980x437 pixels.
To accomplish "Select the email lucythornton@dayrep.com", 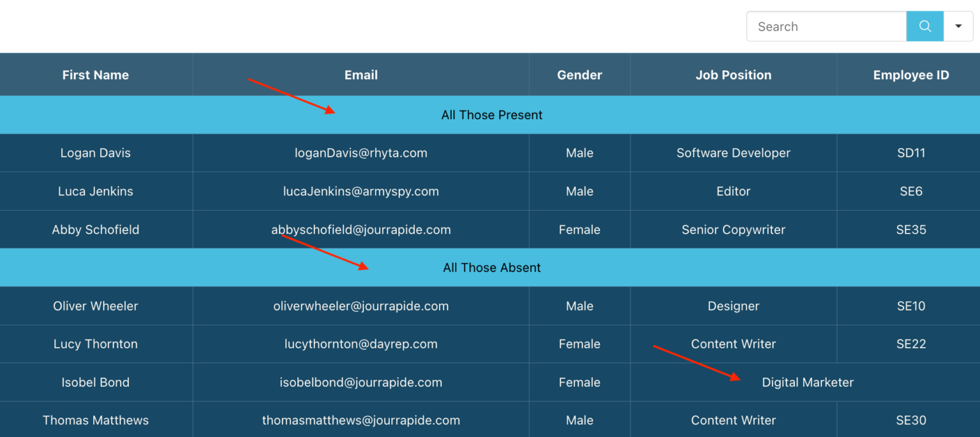I will 360,344.
